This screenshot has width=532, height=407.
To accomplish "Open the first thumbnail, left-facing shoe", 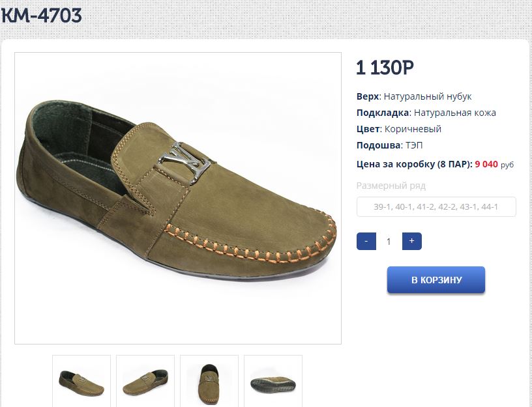I will 81,380.
